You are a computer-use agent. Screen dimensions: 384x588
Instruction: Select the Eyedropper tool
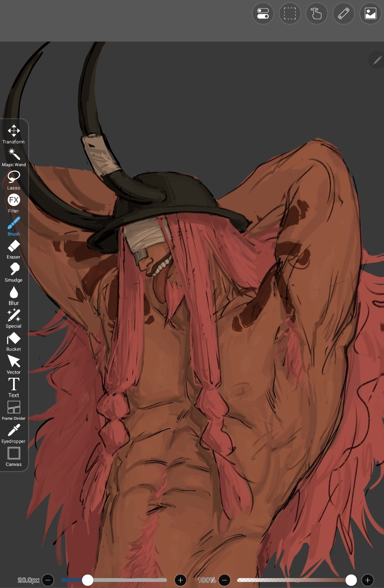point(14,433)
